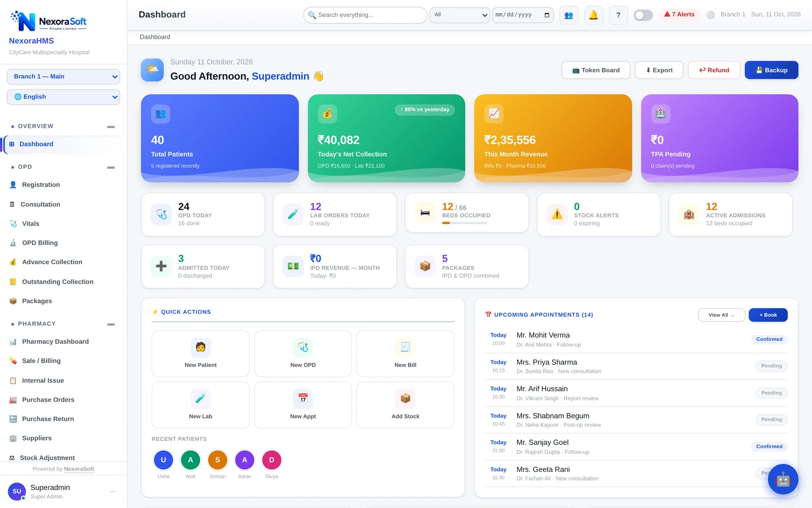Click the Export button
The height and width of the screenshot is (508, 812).
659,70
